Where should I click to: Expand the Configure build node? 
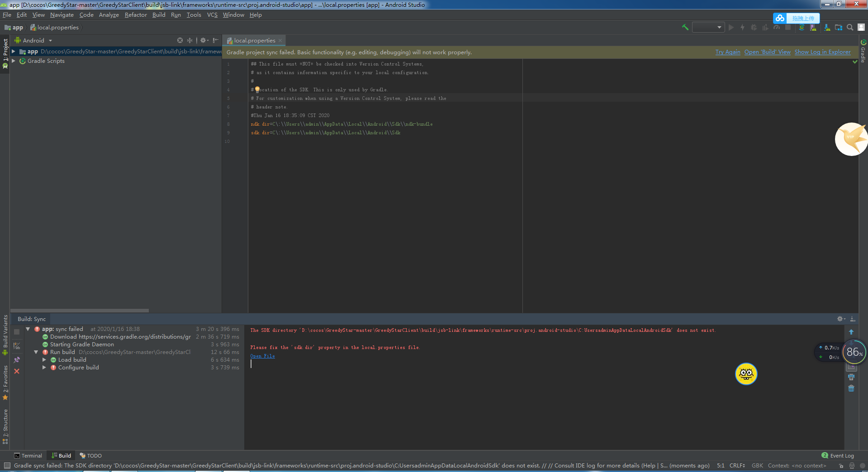tap(44, 368)
